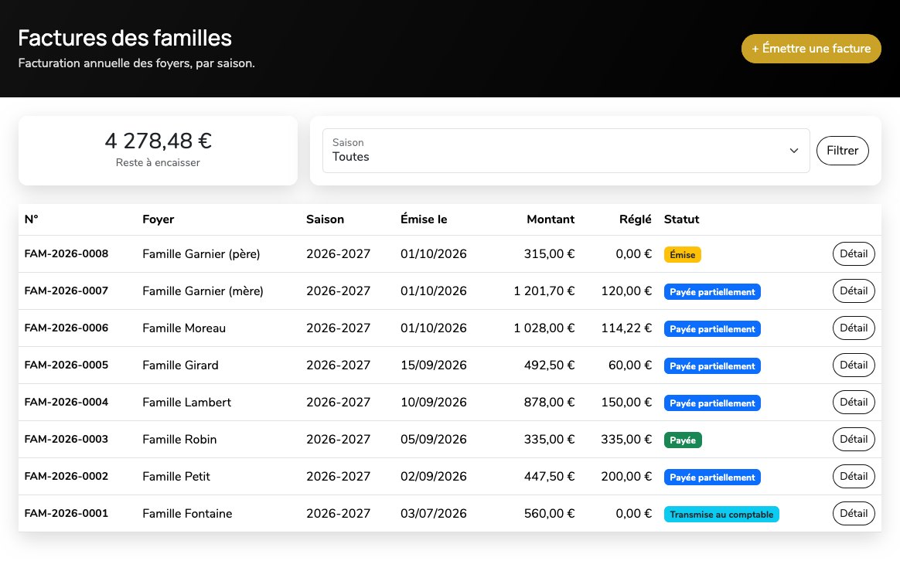Click Payée partiellement badge for Famille Petit
Viewport: 900px width, 588px height.
click(x=712, y=478)
